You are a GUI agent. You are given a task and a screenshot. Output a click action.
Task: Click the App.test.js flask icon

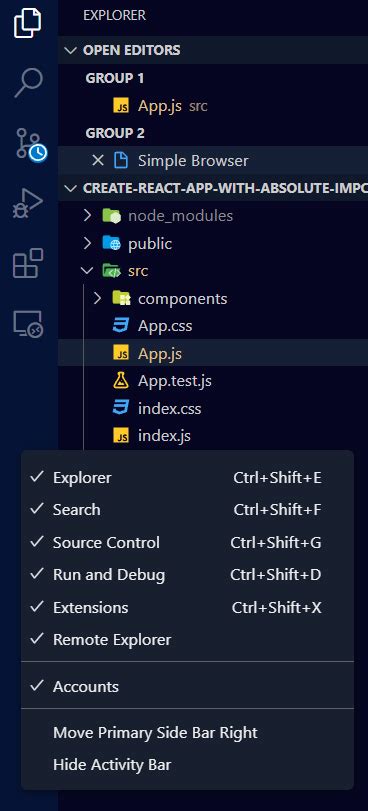[x=121, y=381]
